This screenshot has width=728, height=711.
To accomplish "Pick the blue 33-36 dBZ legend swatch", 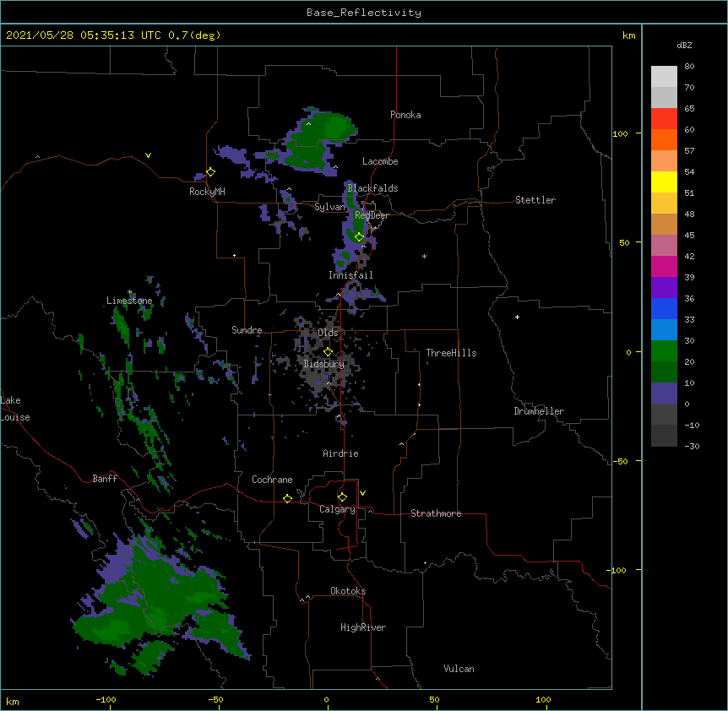I will point(664,308).
